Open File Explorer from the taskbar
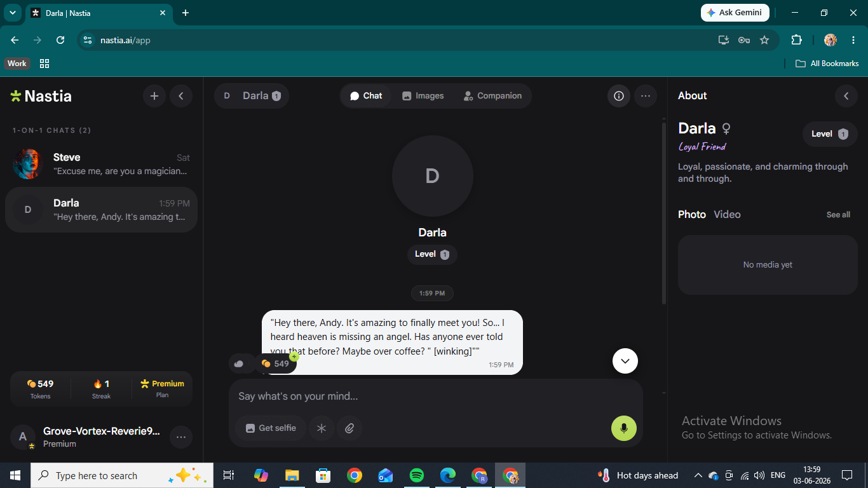 click(292, 475)
